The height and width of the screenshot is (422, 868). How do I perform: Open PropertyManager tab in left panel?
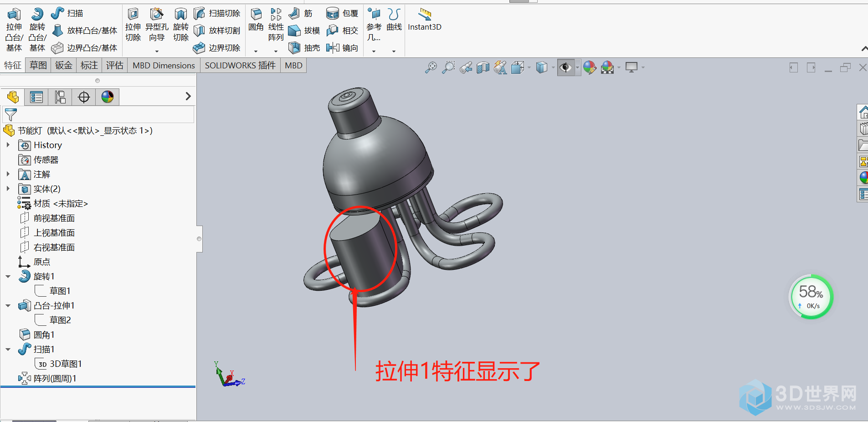click(36, 97)
